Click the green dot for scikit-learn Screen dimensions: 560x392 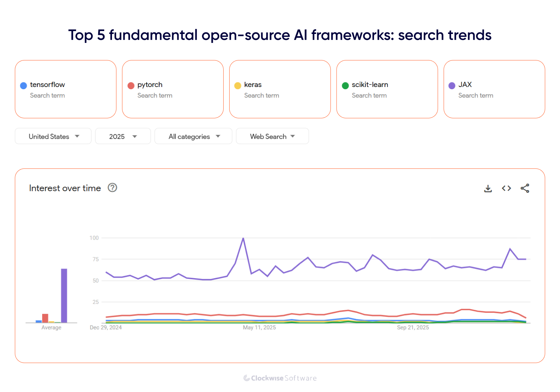(345, 85)
